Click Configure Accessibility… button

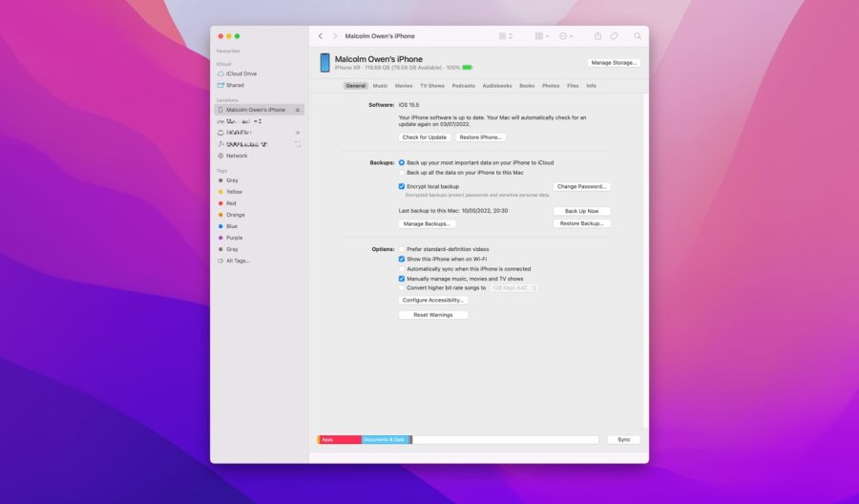tap(432, 301)
